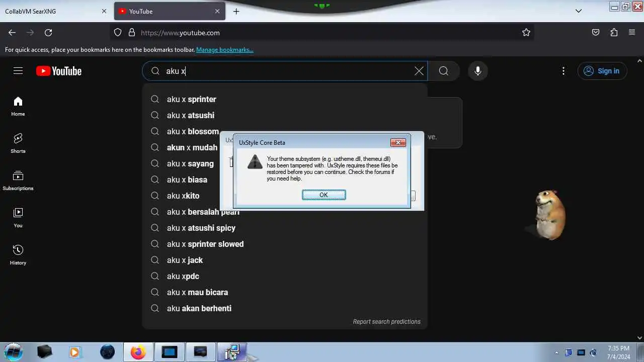644x362 pixels.
Task: Click the YouTube logo
Action: [x=59, y=71]
